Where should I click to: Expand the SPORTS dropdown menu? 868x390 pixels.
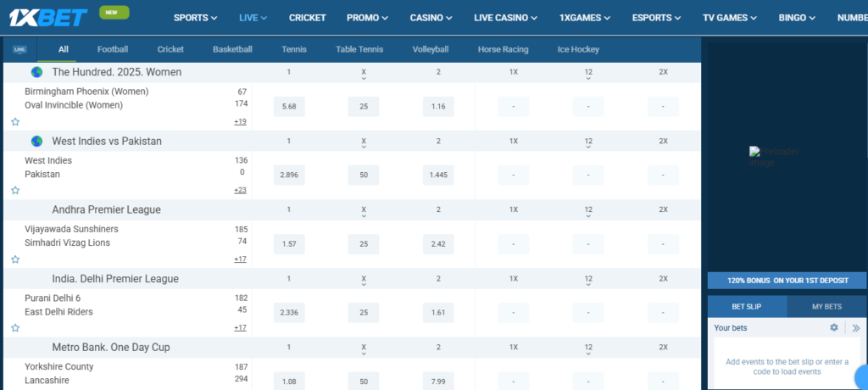tap(195, 18)
